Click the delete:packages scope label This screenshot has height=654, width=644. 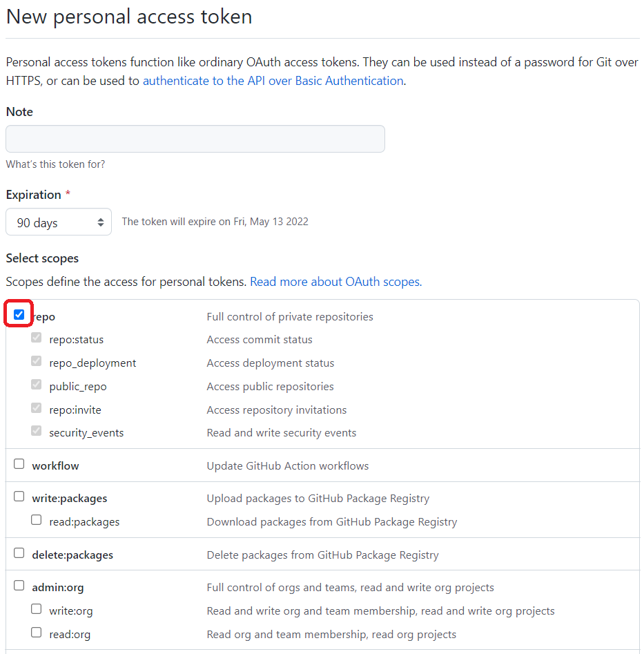pos(72,555)
